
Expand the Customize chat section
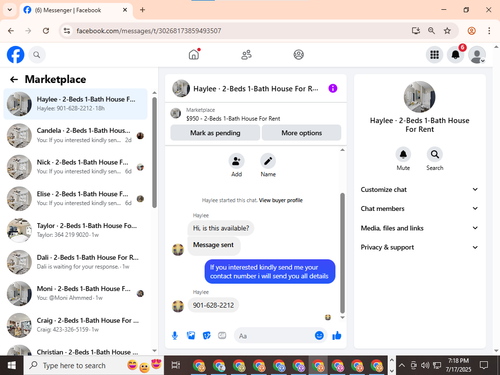[x=419, y=189]
